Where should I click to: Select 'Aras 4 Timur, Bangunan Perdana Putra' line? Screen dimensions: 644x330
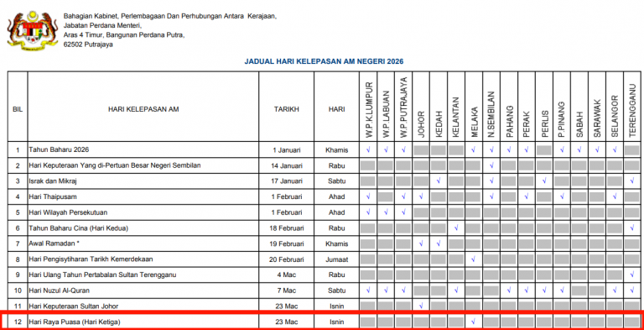(x=124, y=35)
